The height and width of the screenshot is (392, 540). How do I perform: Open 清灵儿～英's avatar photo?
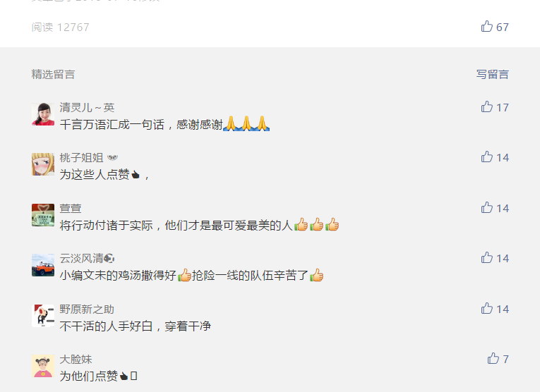(43, 114)
